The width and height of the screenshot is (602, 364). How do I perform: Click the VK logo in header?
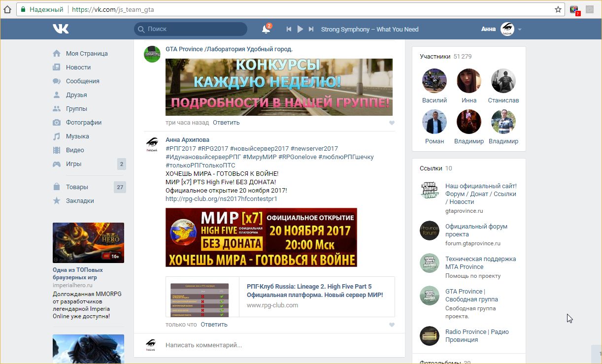click(x=61, y=29)
